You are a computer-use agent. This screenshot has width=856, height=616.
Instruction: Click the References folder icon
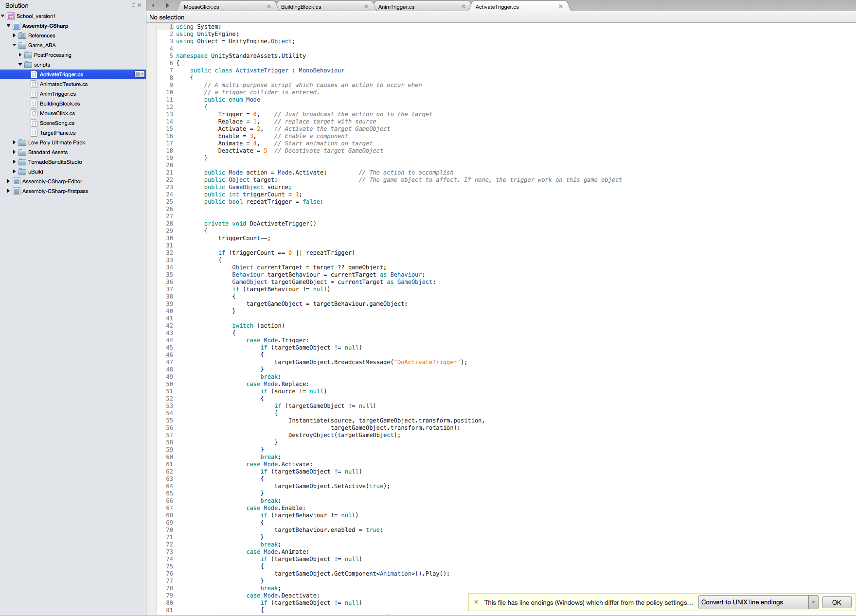[x=22, y=35]
